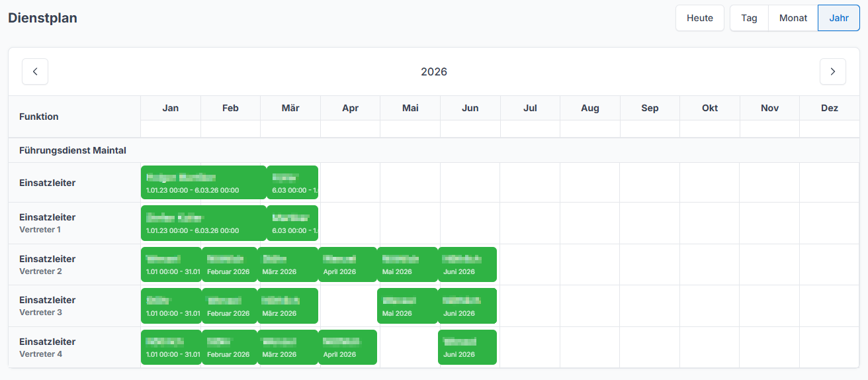Open Vertreter 2 January shift block
The image size is (868, 380).
tap(171, 265)
